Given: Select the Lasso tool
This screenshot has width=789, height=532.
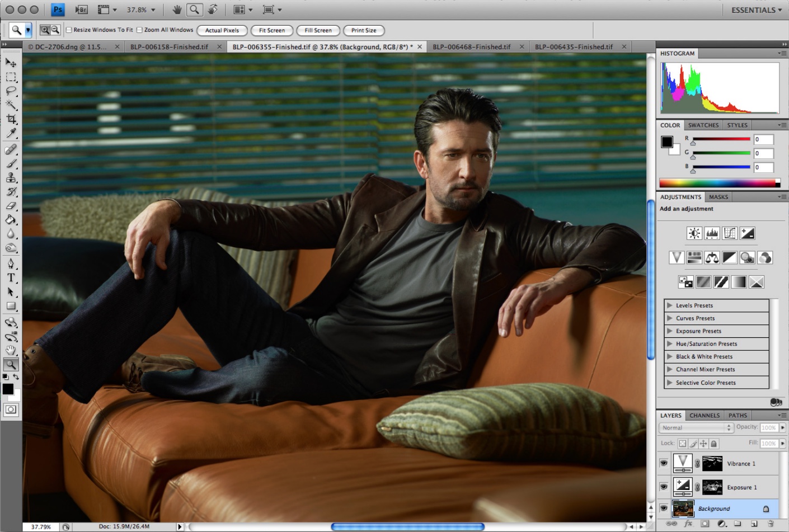Looking at the screenshot, I should 11,91.
